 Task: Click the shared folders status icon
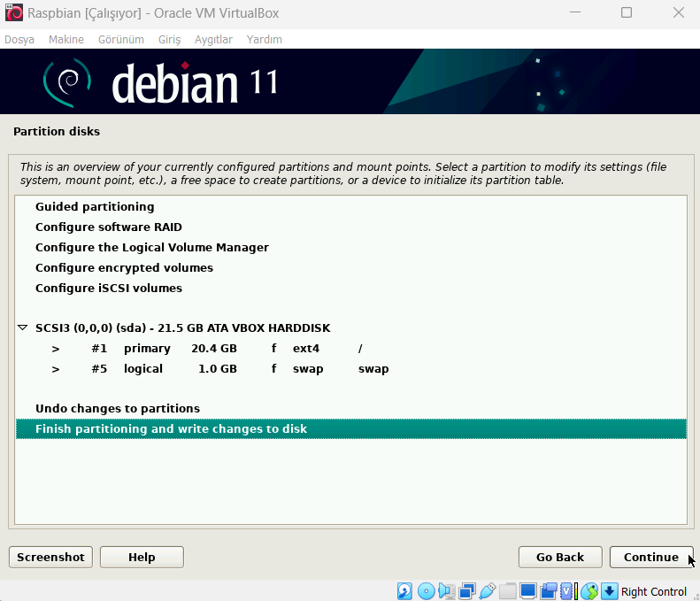click(507, 591)
